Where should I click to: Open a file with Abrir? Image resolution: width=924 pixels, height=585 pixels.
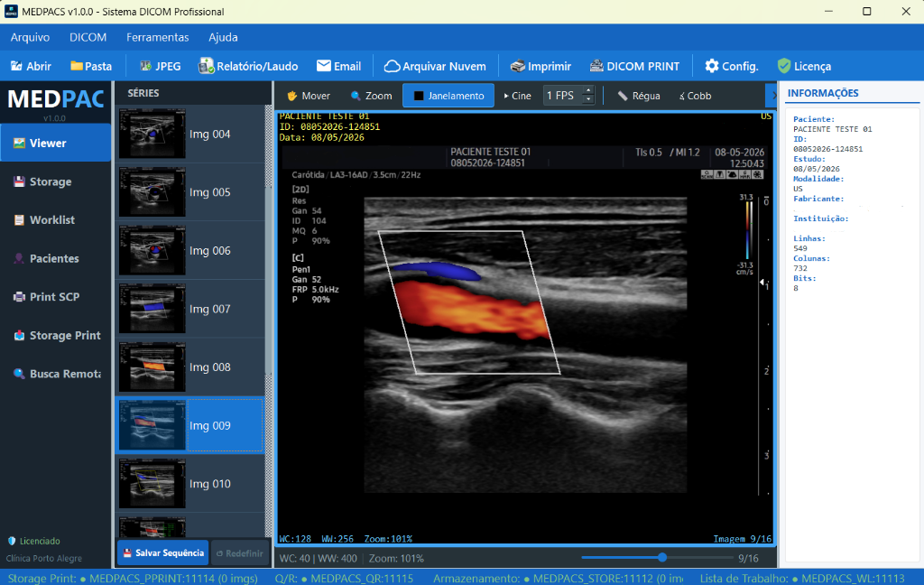click(32, 66)
